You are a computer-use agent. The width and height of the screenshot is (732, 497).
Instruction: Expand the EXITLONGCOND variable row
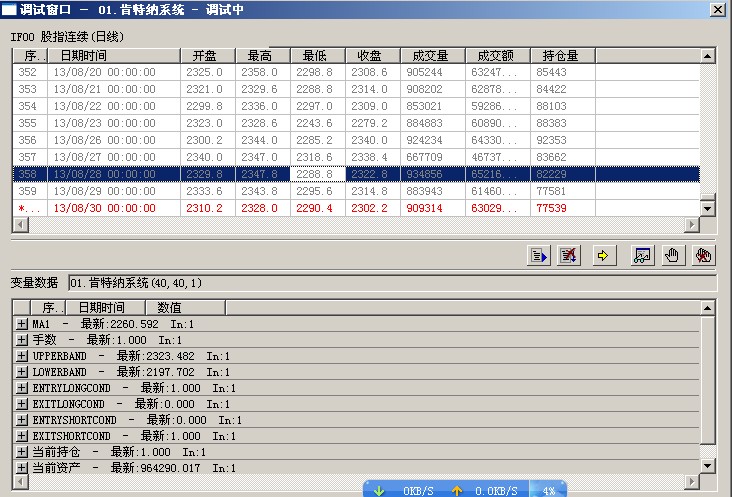21,404
